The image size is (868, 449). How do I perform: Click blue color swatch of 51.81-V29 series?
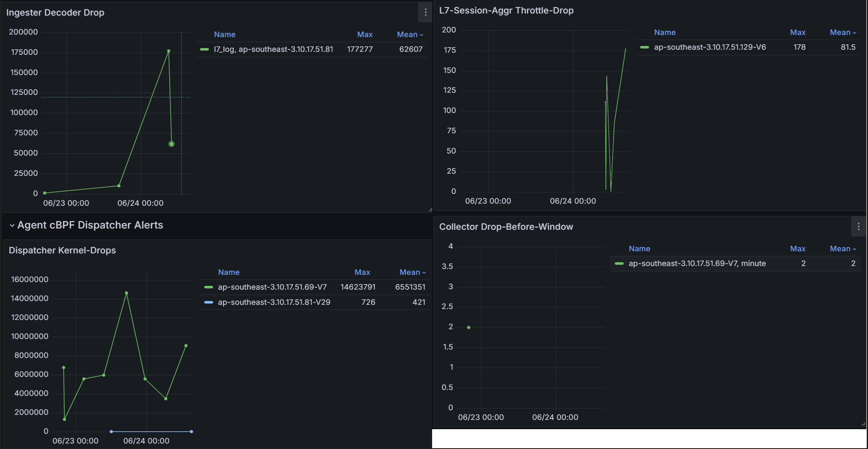pyautogui.click(x=208, y=302)
